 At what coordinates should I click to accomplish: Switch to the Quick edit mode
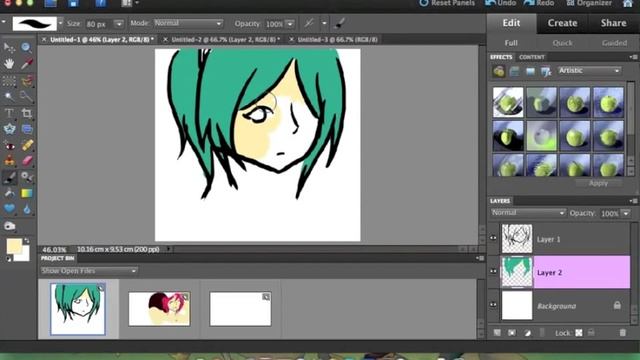click(x=562, y=43)
